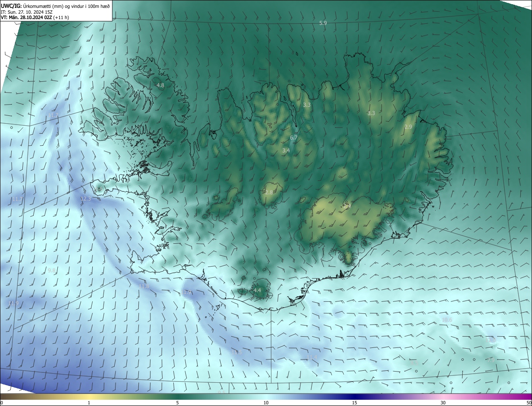Click the legend tick label "15"
Image resolution: width=532 pixels, height=406 pixels.
355,403
